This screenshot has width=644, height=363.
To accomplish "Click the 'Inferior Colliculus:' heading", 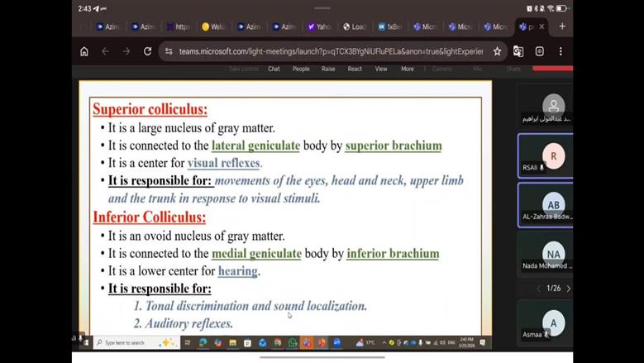I will (x=150, y=217).
